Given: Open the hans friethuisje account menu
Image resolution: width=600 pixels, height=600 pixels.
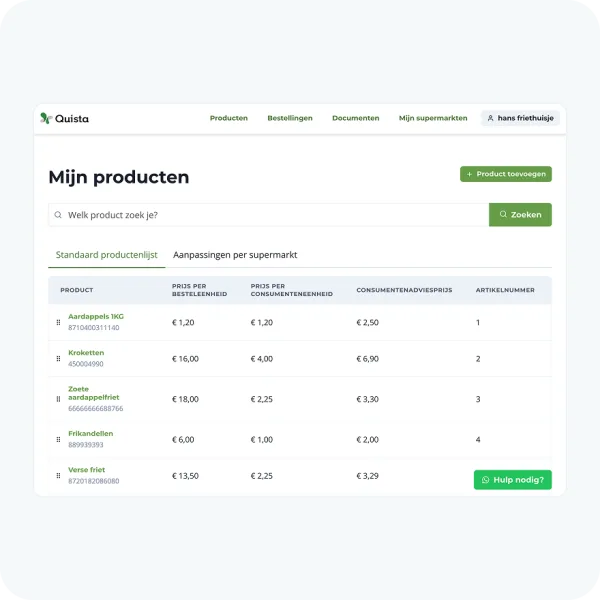Looking at the screenshot, I should 520,118.
